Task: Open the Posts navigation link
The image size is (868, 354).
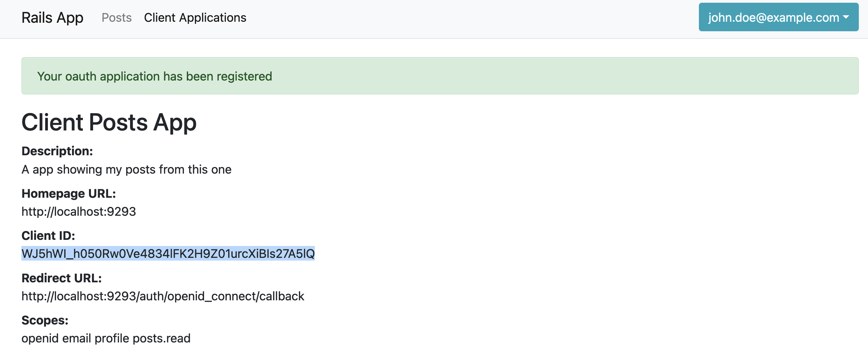Action: [x=116, y=18]
